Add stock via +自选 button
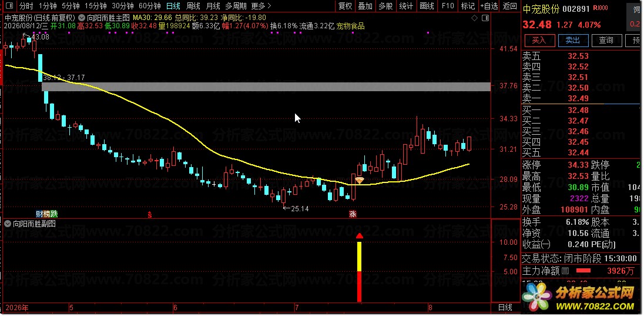Screen dimensions: 644x316 [x=489, y=6]
